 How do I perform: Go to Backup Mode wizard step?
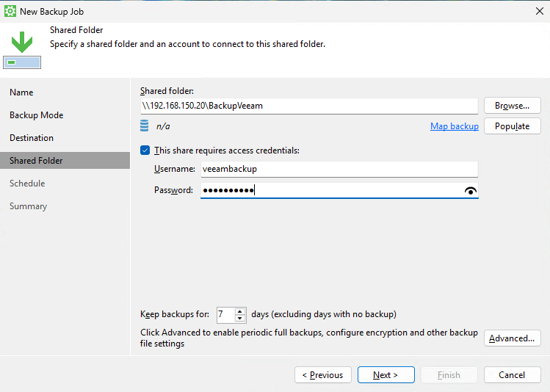coord(36,115)
